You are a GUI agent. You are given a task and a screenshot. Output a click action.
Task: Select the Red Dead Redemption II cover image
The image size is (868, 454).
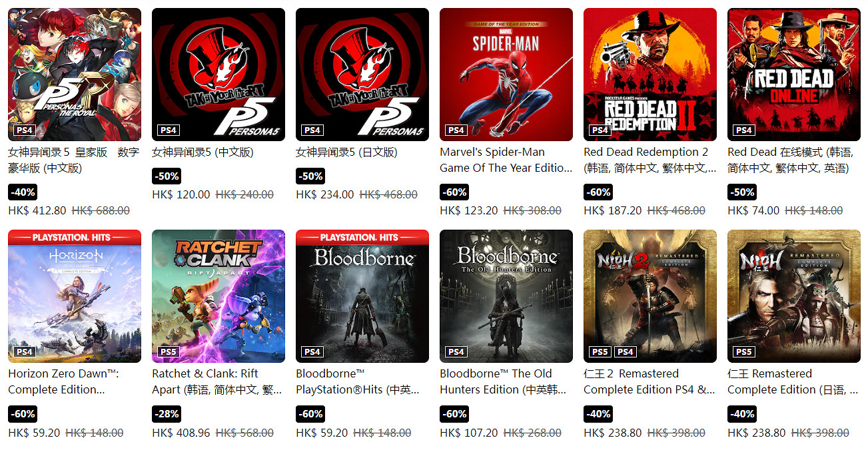650,75
